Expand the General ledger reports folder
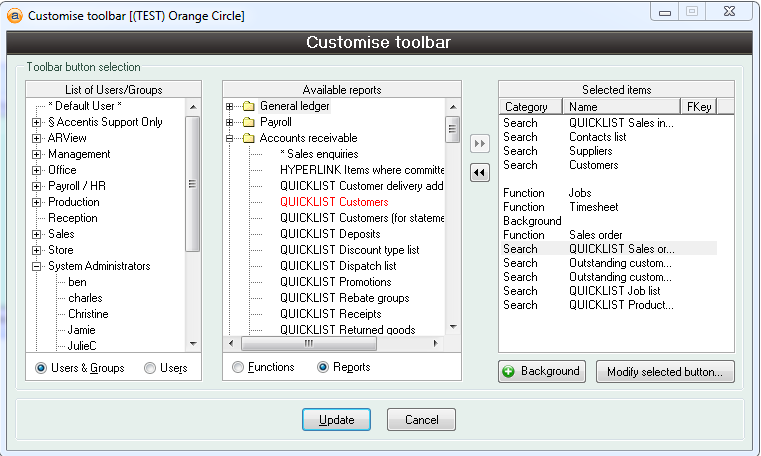This screenshot has width=761, height=456. [x=229, y=106]
